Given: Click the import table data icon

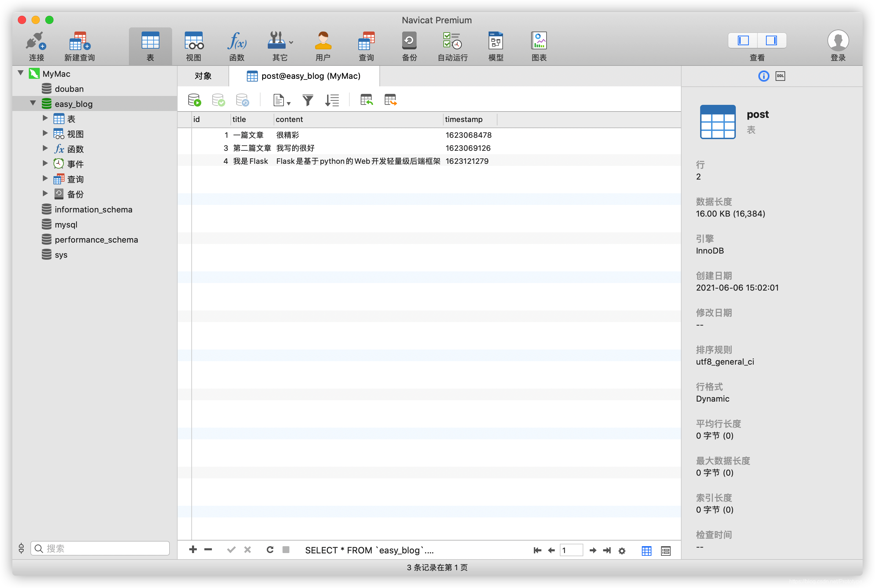Looking at the screenshot, I should 367,100.
